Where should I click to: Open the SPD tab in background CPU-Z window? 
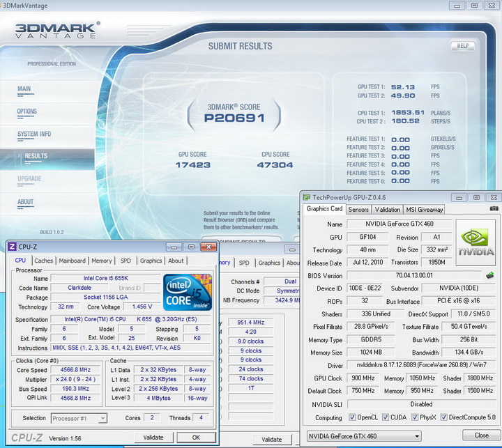point(244,263)
